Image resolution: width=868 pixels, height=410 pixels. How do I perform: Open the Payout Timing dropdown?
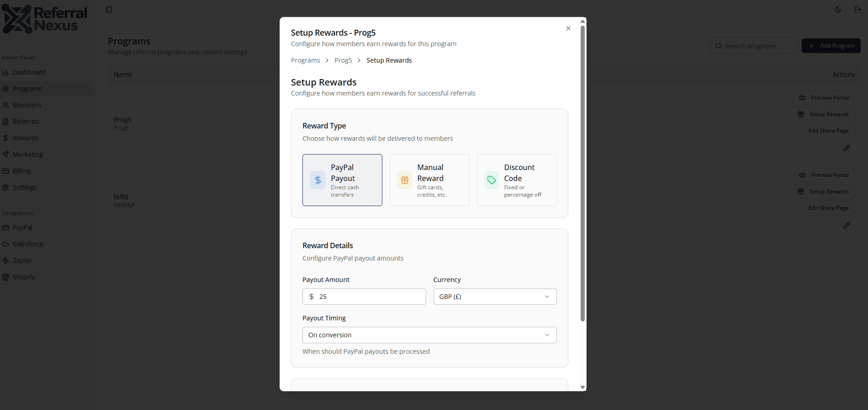click(x=429, y=335)
